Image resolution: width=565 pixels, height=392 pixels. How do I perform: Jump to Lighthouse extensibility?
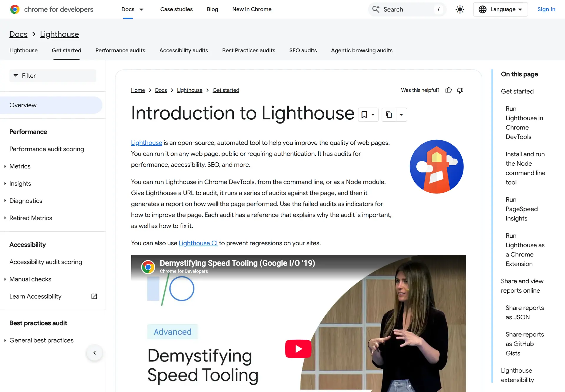point(517,375)
